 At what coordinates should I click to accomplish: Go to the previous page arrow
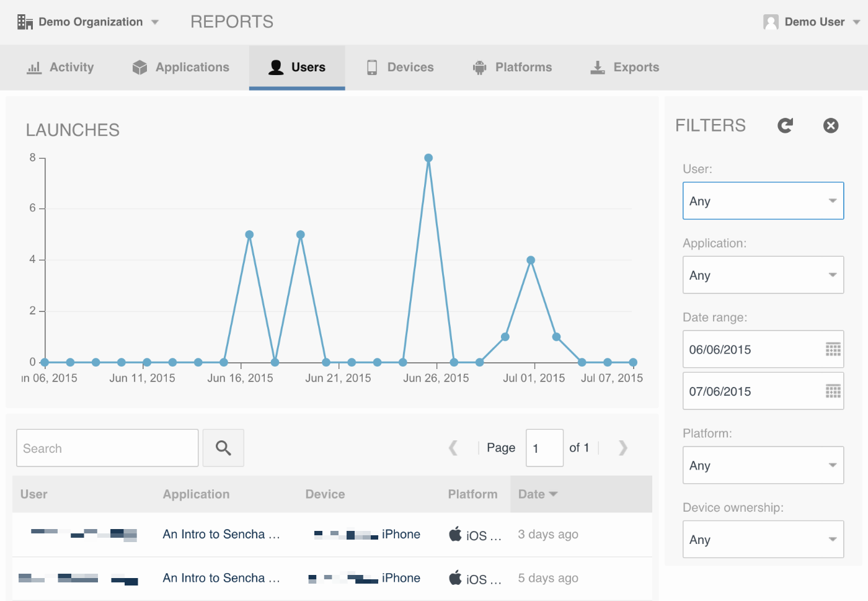[x=453, y=448]
